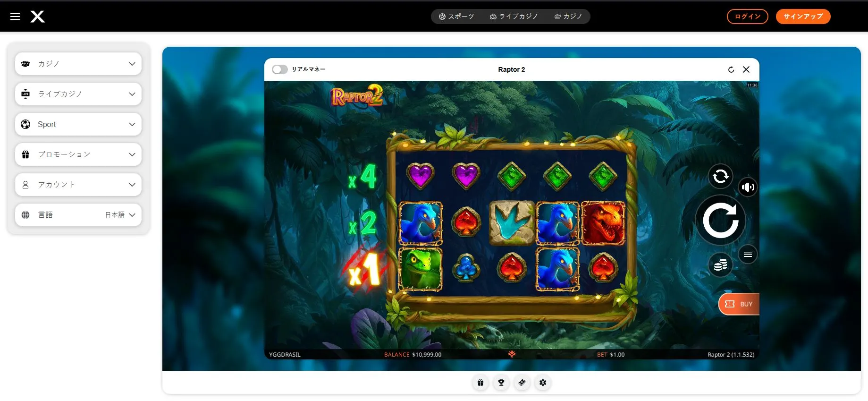Click the gift box icon below game
This screenshot has width=868, height=401.
480,383
